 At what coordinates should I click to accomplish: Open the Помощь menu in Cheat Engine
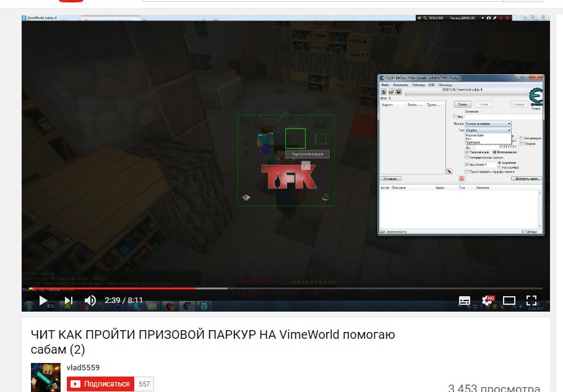tap(445, 85)
